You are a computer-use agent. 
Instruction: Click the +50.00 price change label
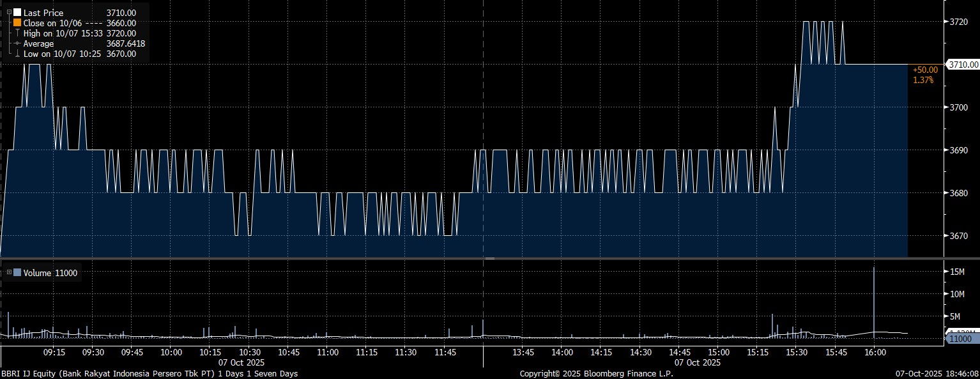pyautogui.click(x=925, y=69)
